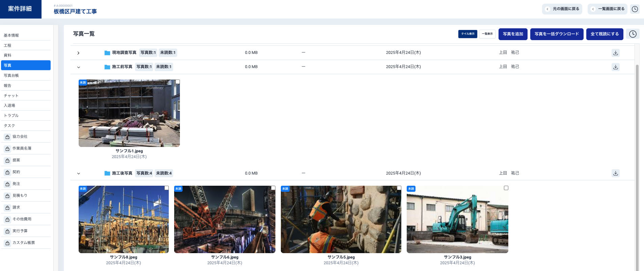Image resolution: width=644 pixels, height=271 pixels.
Task: Click the 未読 badge on サンプル5.jpeg
Action: [x=285, y=189]
